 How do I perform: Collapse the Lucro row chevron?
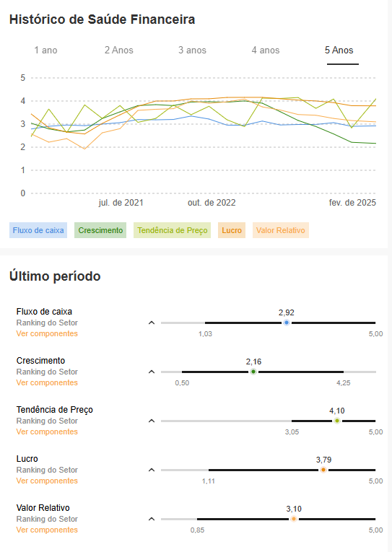tap(152, 470)
